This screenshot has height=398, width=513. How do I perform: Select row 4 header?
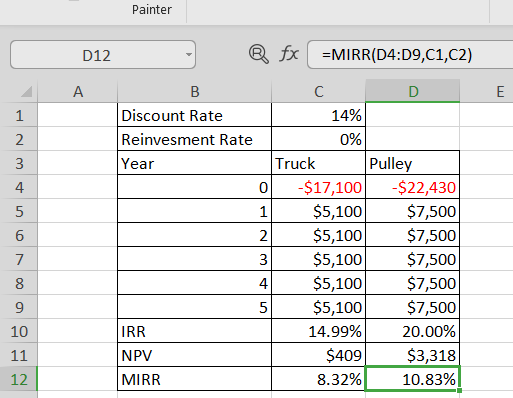(19, 187)
